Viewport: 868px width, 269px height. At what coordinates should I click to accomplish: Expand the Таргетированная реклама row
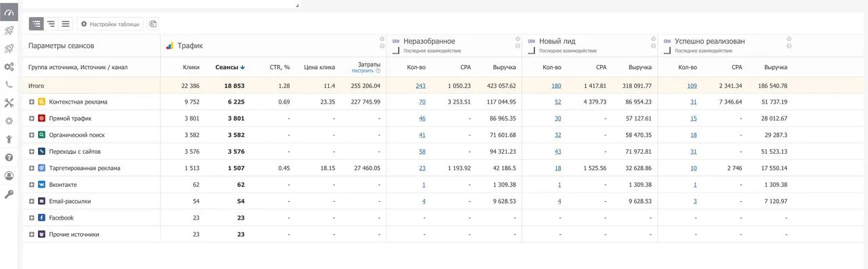point(31,168)
